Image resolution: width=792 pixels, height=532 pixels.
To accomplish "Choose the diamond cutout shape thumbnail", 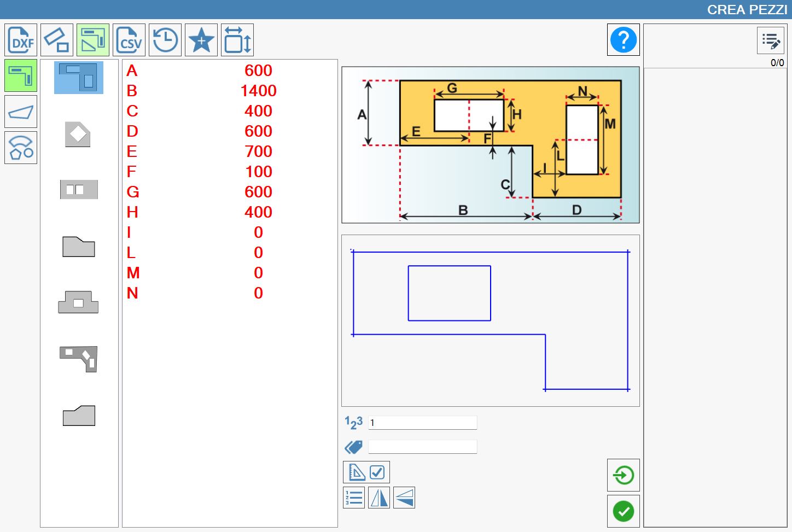I will pos(78,134).
